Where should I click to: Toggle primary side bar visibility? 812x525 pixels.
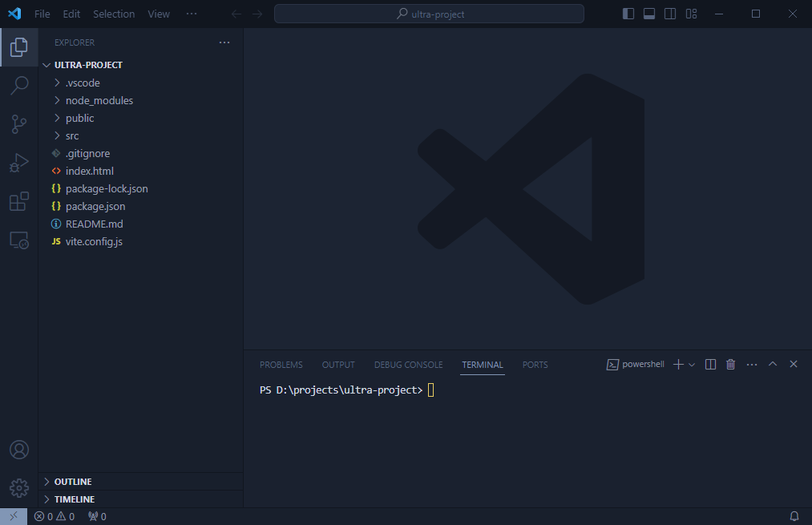tap(628, 14)
